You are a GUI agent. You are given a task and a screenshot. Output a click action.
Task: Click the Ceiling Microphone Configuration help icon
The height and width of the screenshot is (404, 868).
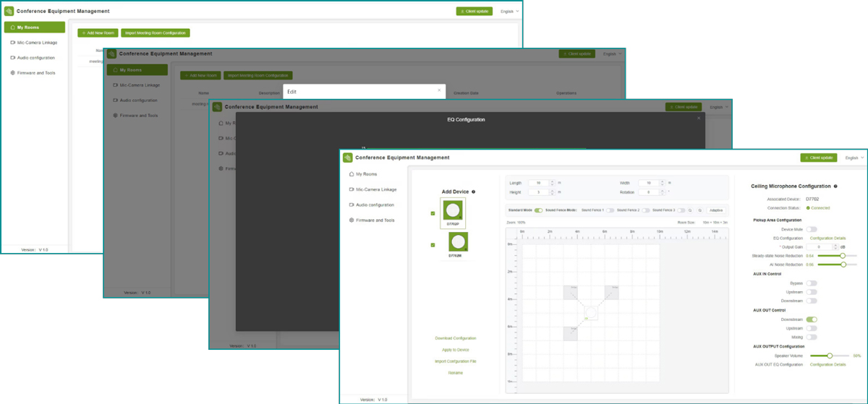[x=835, y=186]
